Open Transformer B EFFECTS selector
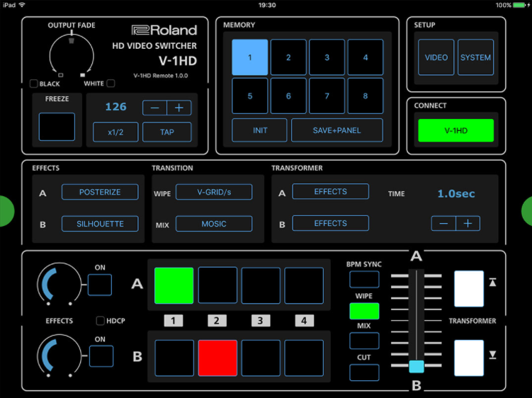 (331, 223)
